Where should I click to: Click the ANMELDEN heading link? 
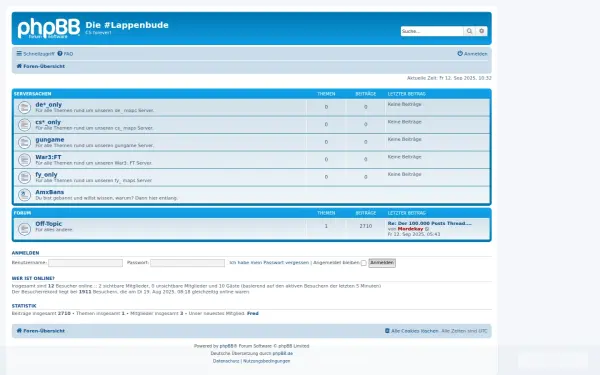[25, 253]
